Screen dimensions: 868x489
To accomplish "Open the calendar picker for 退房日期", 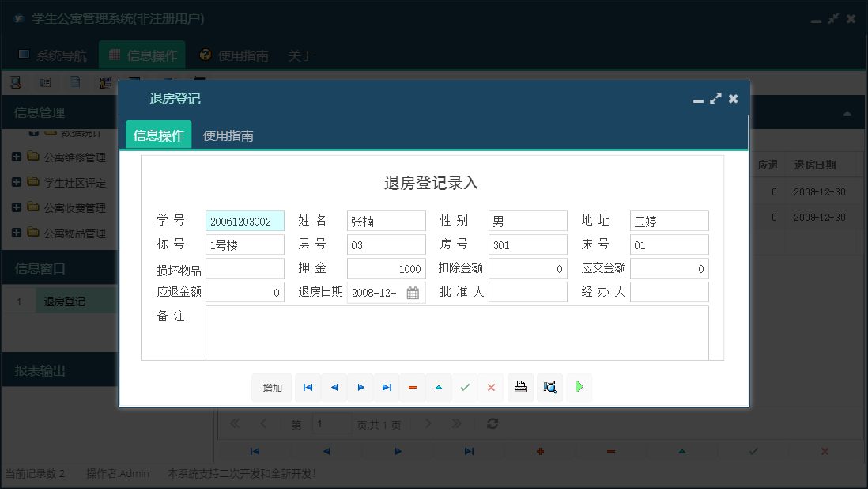I will click(x=413, y=292).
